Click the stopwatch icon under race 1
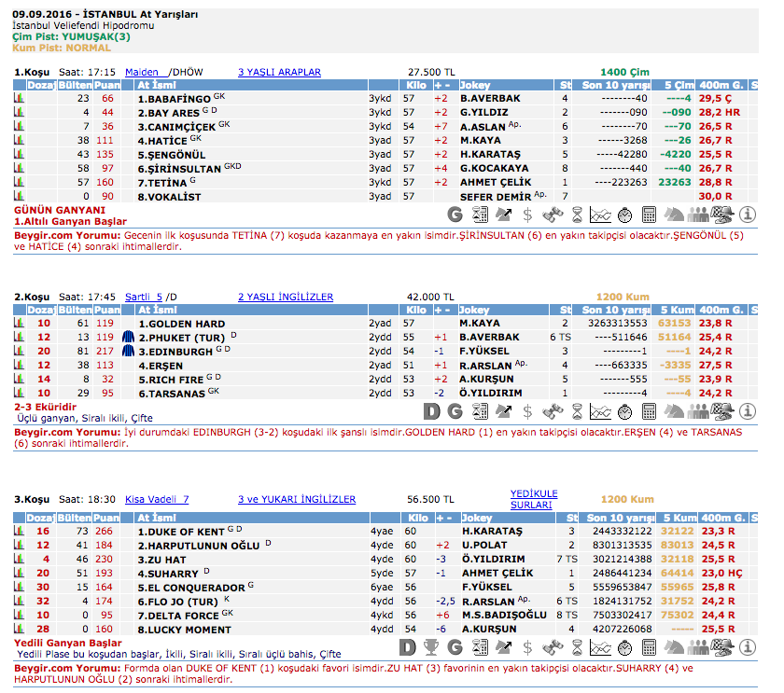This screenshot has height=693, width=784. point(625,215)
